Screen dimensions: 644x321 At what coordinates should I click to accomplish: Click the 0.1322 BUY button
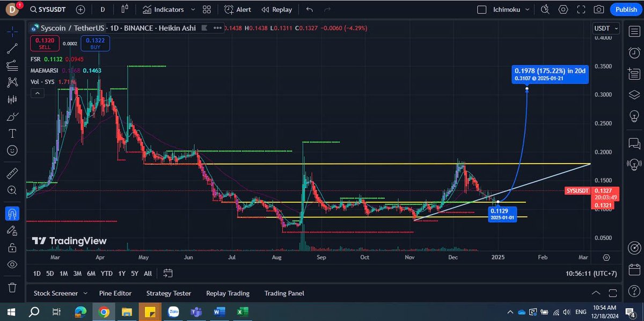(x=96, y=43)
